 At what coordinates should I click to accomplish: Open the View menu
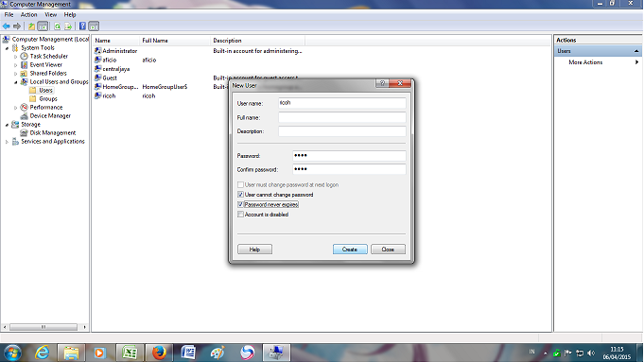tap(50, 14)
